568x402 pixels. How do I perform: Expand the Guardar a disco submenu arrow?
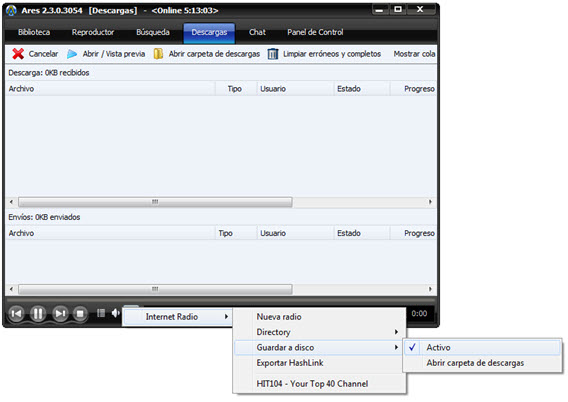(396, 347)
